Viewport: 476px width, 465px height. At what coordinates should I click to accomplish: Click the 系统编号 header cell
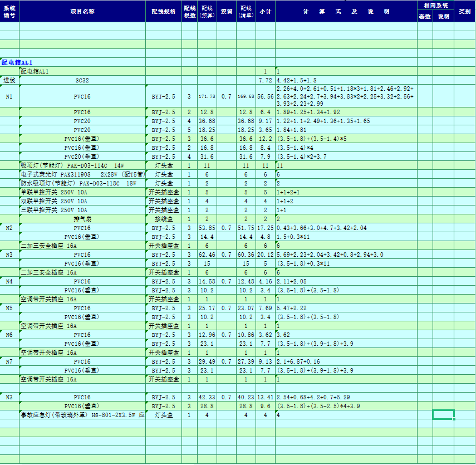pos(9,11)
